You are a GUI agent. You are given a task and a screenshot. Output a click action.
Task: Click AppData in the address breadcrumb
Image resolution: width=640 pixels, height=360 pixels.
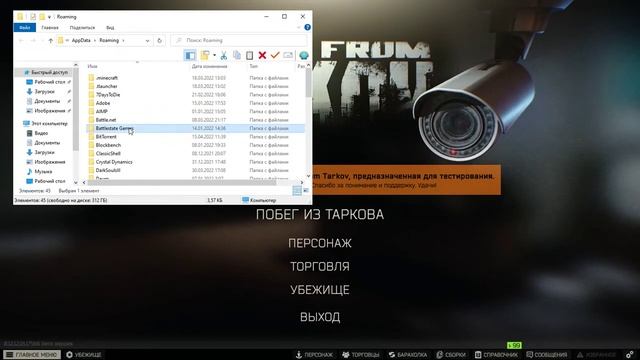click(x=81, y=40)
